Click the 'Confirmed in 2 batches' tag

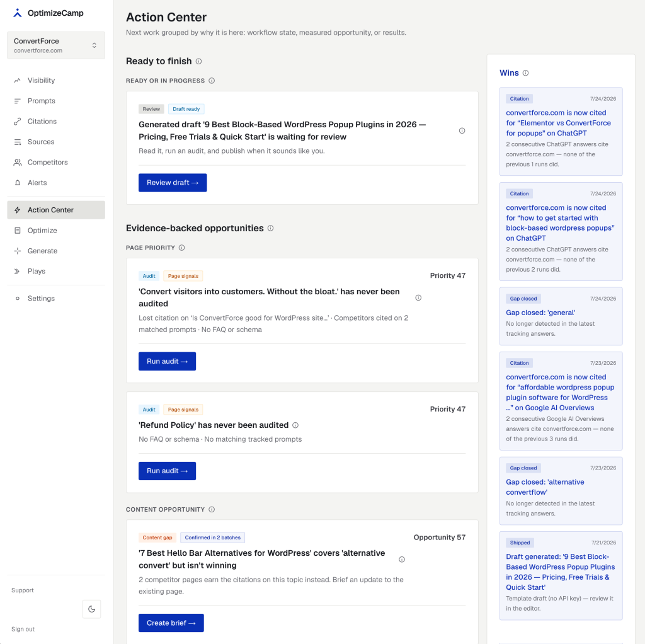[x=213, y=538]
